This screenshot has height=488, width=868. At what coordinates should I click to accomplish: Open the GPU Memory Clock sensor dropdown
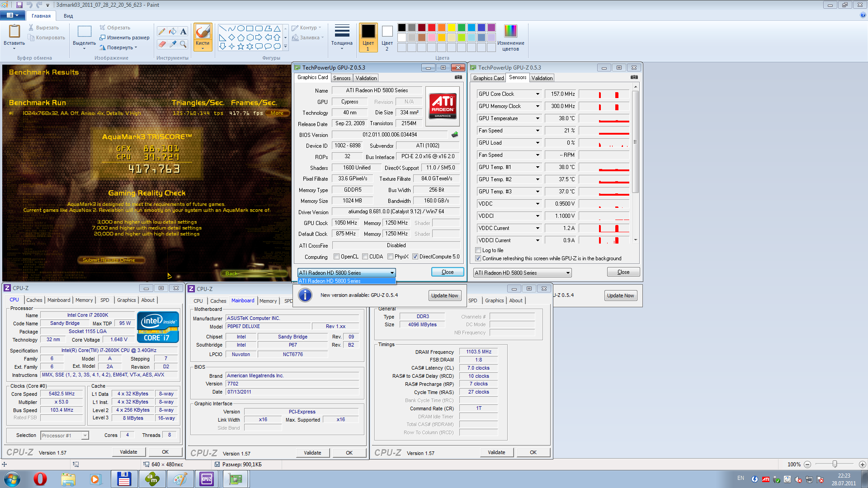click(x=538, y=106)
